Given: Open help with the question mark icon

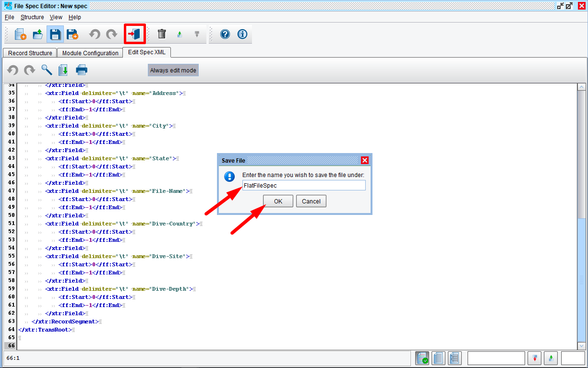Looking at the screenshot, I should pyautogui.click(x=225, y=35).
